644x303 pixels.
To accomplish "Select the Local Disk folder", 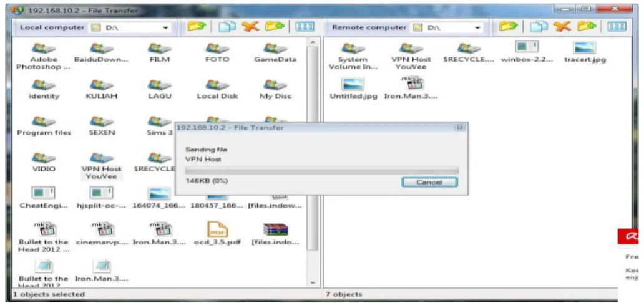I will point(217,90).
